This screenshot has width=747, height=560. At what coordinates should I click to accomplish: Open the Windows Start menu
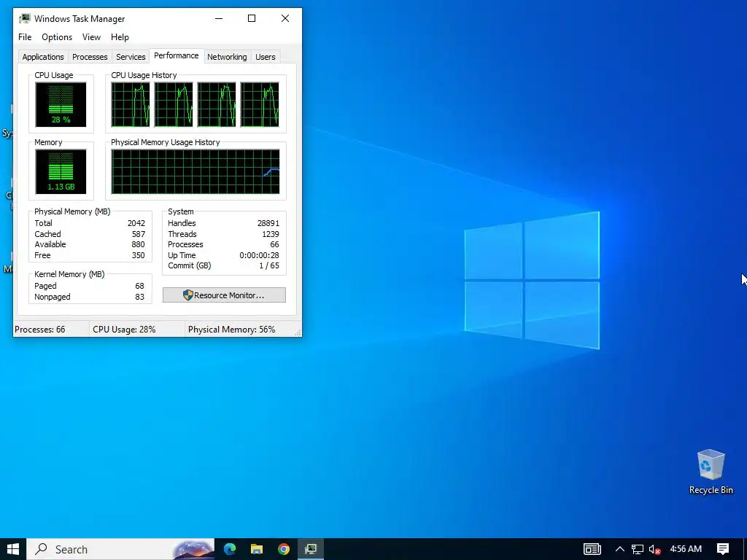click(x=13, y=549)
